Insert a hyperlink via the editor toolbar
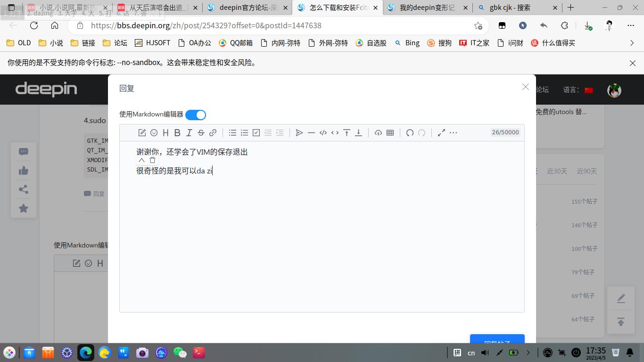 [x=213, y=133]
